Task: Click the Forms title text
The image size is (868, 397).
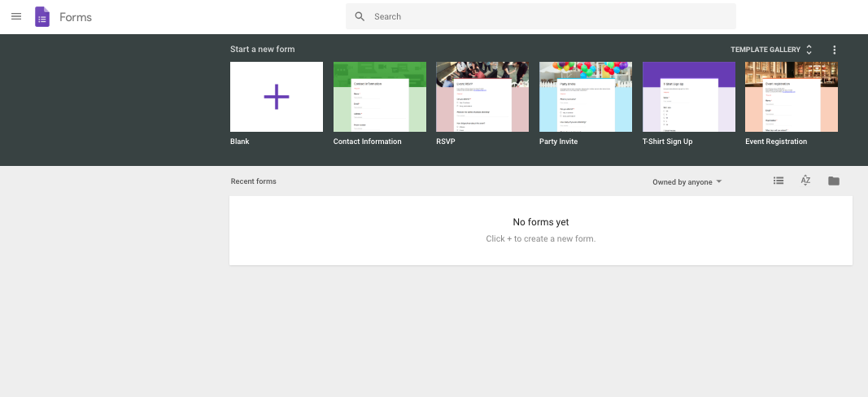Action: (x=76, y=17)
